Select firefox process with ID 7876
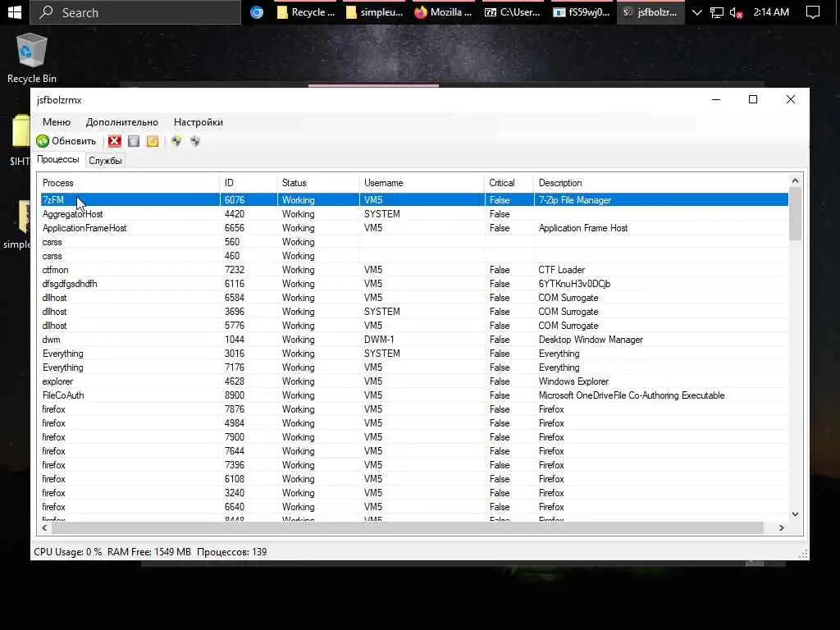Screen dimensions: 840x630 click(x=414, y=409)
